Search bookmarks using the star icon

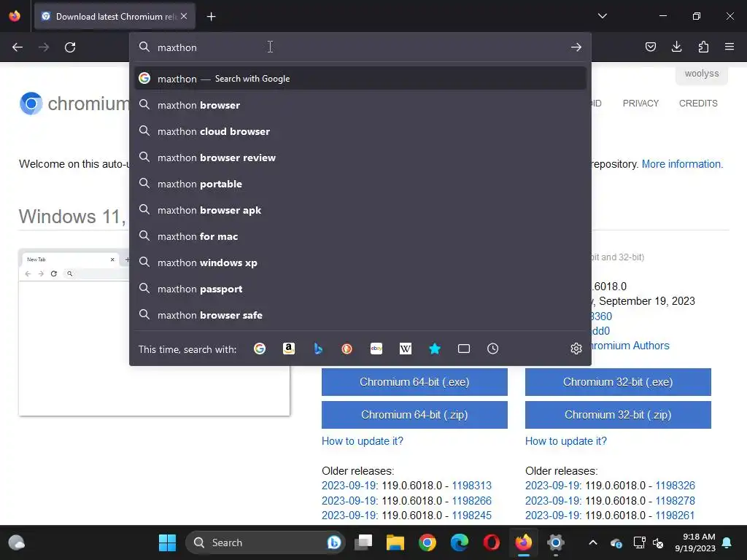tap(435, 349)
